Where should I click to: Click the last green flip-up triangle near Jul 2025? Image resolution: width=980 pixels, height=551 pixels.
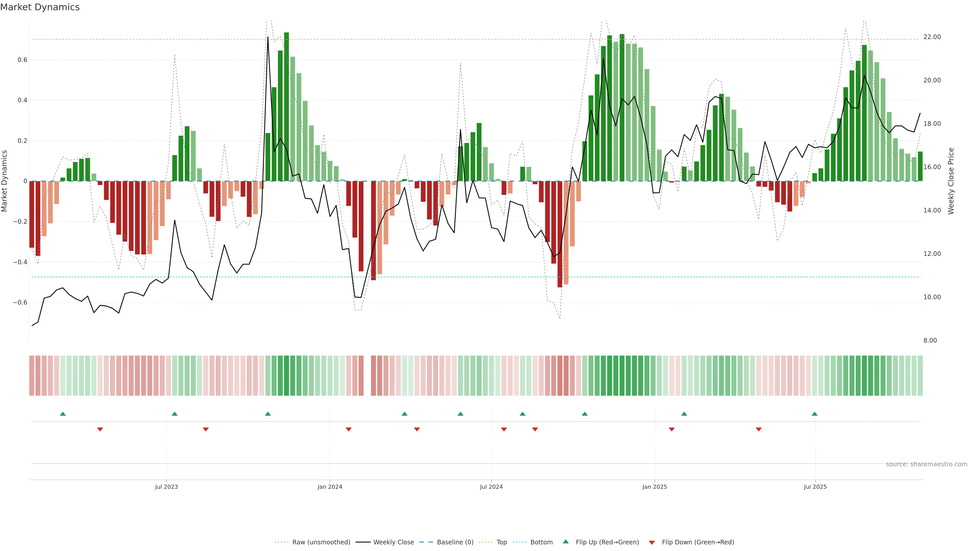click(815, 414)
